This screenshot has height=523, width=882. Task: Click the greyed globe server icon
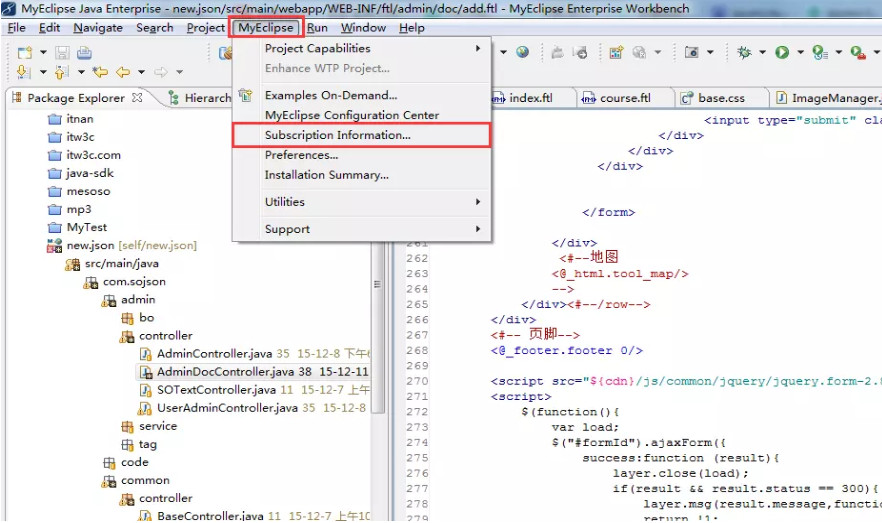pyautogui.click(x=639, y=52)
